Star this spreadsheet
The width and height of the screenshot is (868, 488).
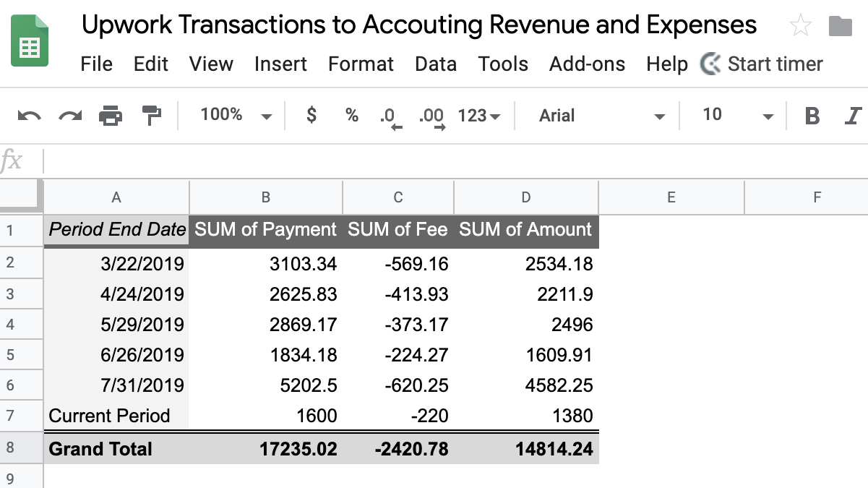coord(800,26)
